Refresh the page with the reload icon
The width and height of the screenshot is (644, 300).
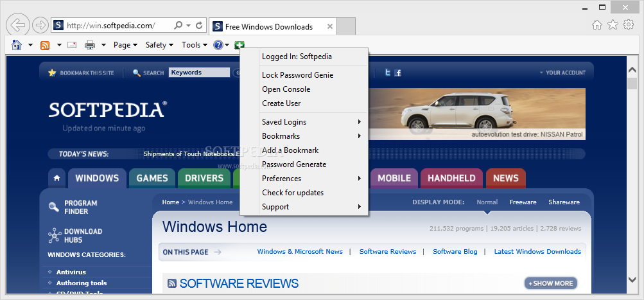pos(199,26)
